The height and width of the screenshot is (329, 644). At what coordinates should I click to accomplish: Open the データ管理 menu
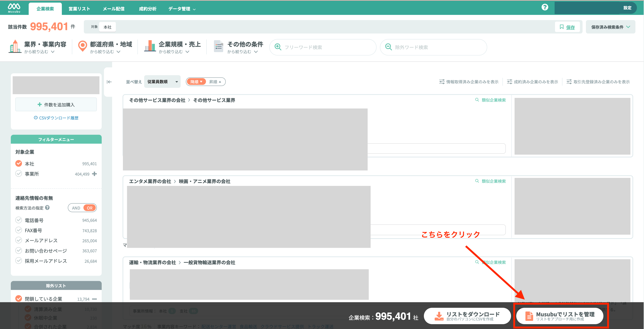182,9
